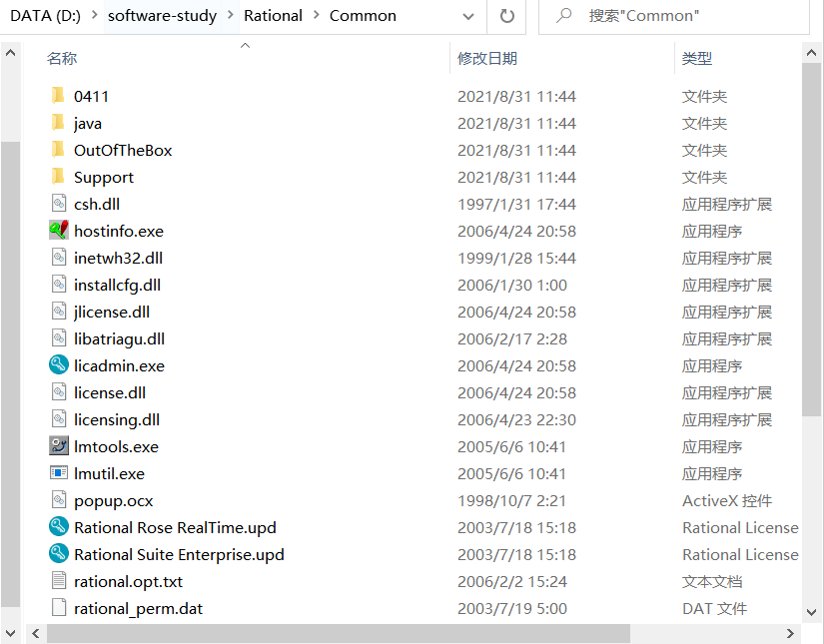Click Common in the address breadcrumb
Screen dimensions: 824x644
pos(363,16)
